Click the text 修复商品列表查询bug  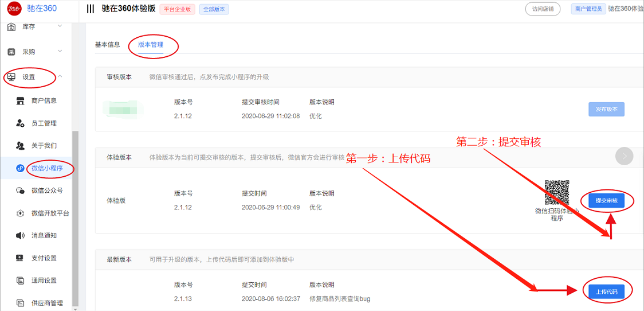click(340, 298)
